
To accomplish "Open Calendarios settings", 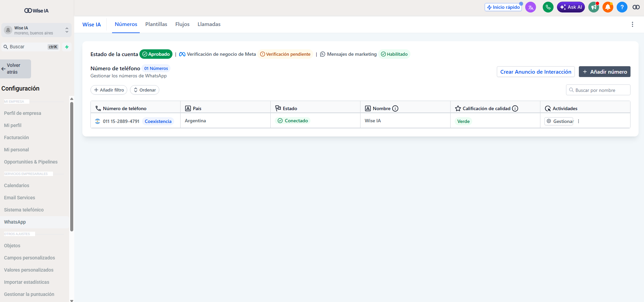I will 17,185.
